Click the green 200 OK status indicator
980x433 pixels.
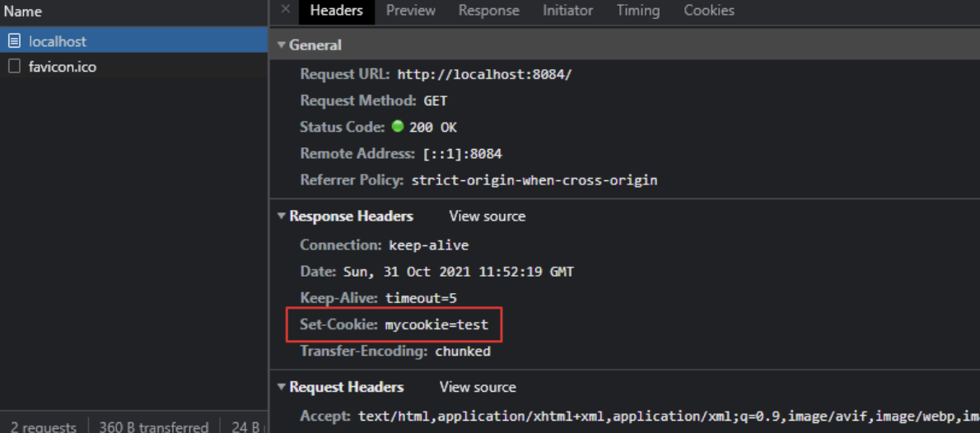tap(398, 127)
